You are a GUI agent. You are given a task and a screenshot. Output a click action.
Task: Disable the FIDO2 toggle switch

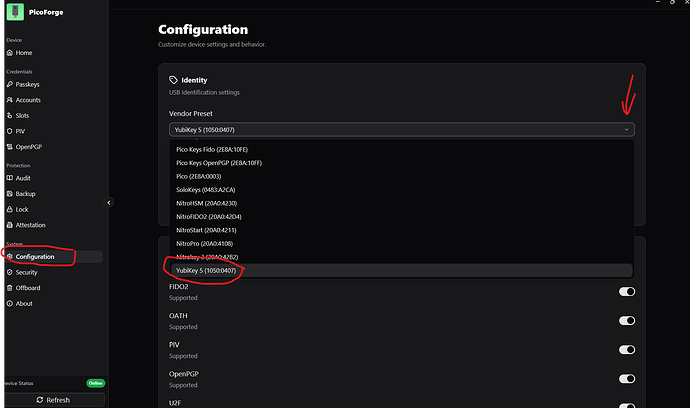pos(627,291)
